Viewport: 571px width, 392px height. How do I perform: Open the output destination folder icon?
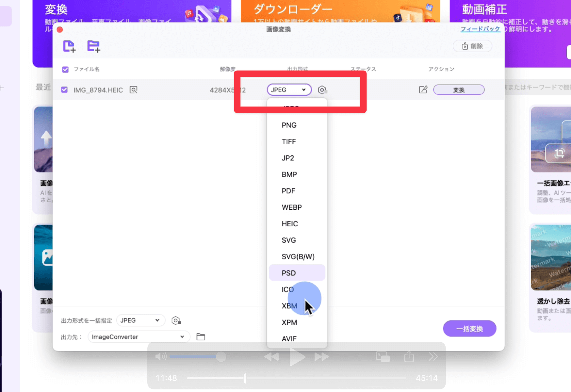201,336
